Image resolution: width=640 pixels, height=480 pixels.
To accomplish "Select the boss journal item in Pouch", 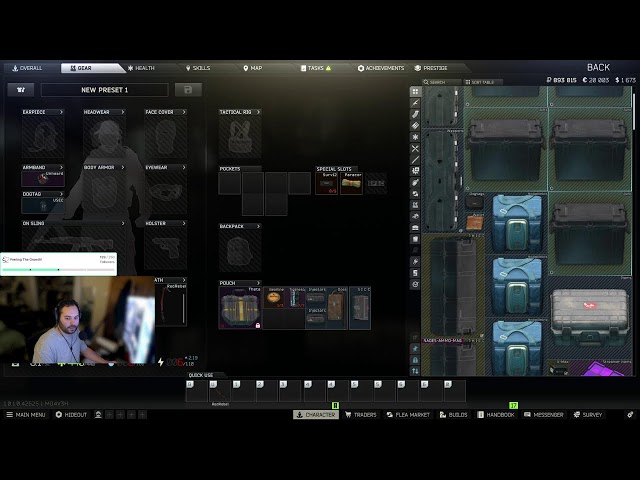I will pyautogui.click(x=337, y=308).
